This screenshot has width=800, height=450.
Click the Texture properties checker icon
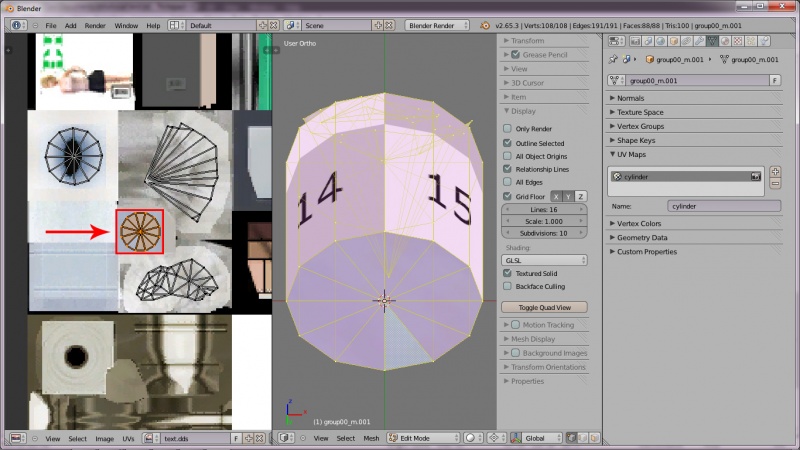[x=738, y=41]
